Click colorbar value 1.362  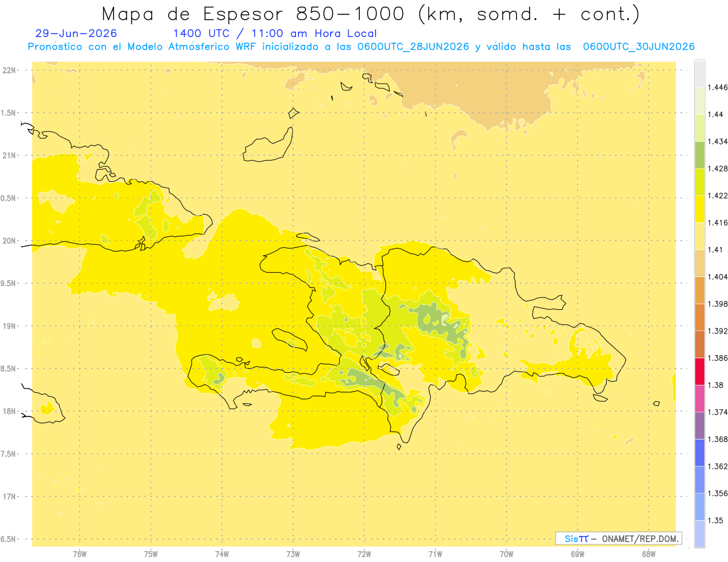tap(718, 466)
